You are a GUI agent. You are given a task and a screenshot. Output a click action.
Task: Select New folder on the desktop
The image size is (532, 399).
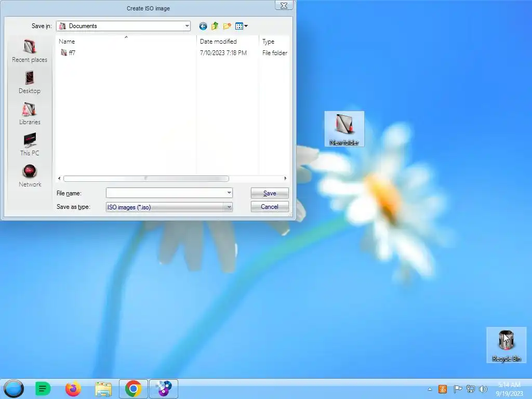[x=344, y=129]
